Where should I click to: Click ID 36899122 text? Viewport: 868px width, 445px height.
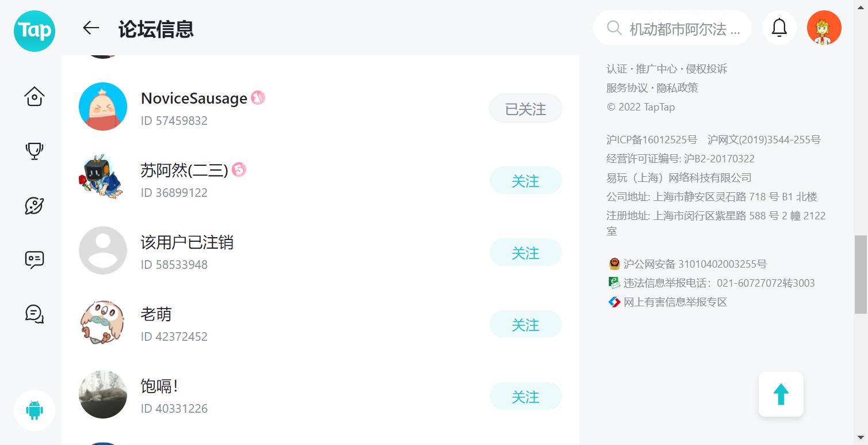(x=174, y=193)
